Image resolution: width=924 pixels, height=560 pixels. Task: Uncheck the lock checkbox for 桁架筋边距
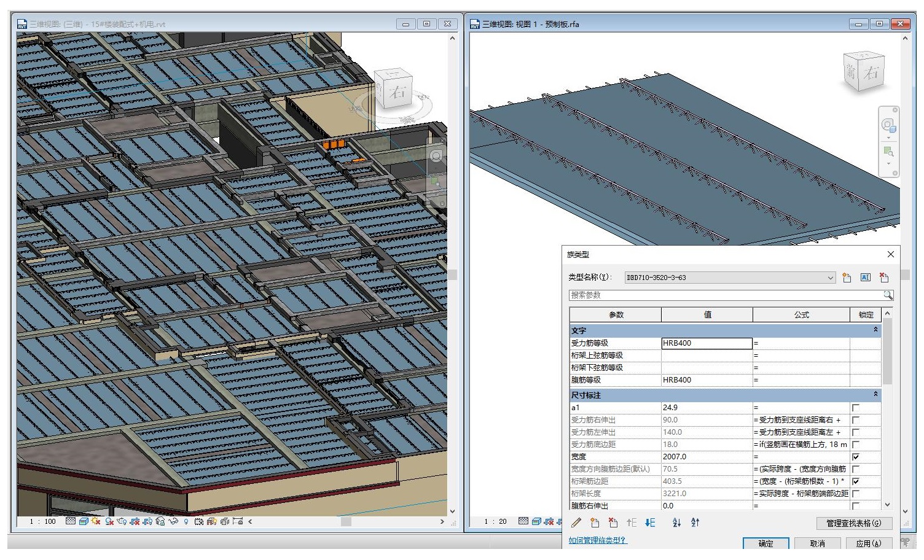tap(856, 481)
